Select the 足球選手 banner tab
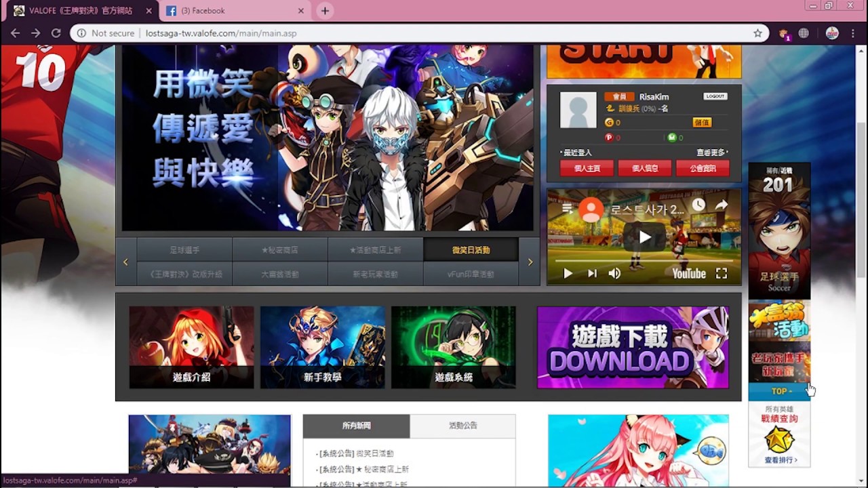868x488 pixels. click(x=184, y=249)
